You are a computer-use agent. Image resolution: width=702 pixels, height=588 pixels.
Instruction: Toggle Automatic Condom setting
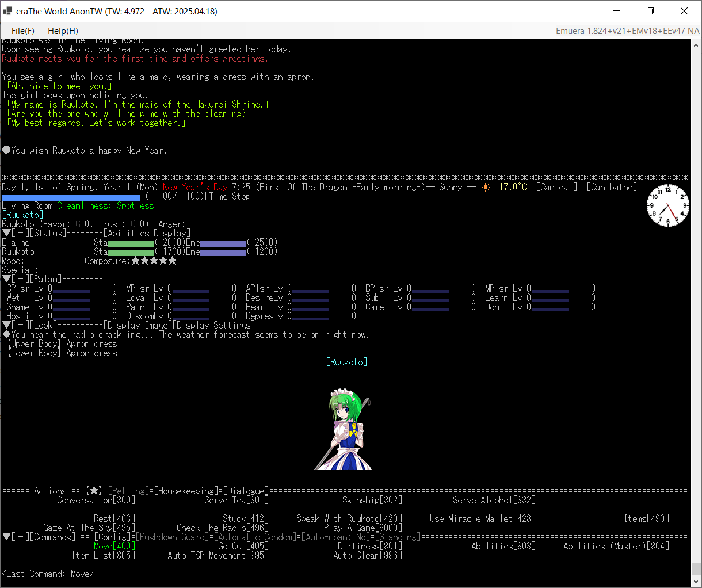[x=255, y=537]
